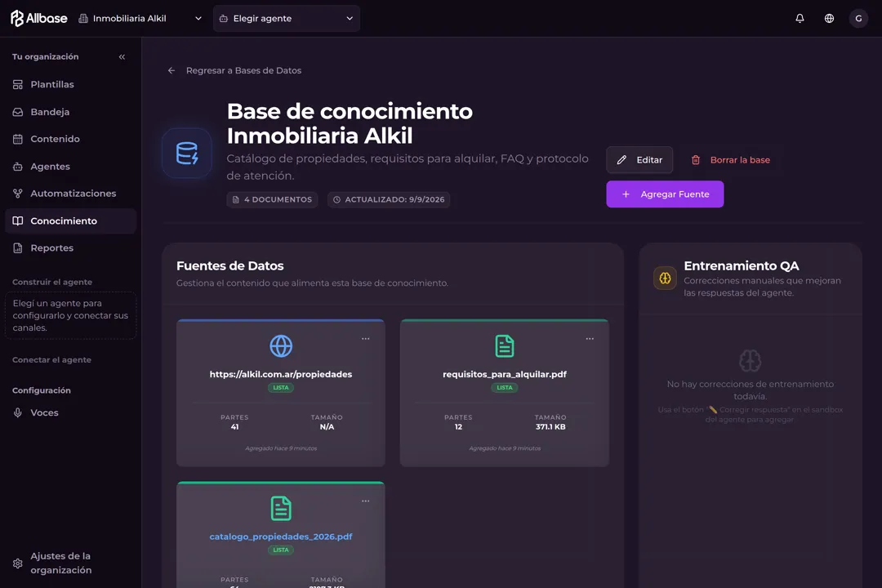Image resolution: width=882 pixels, height=588 pixels.
Task: Open Reportes in the sidebar
Action: pos(71,248)
